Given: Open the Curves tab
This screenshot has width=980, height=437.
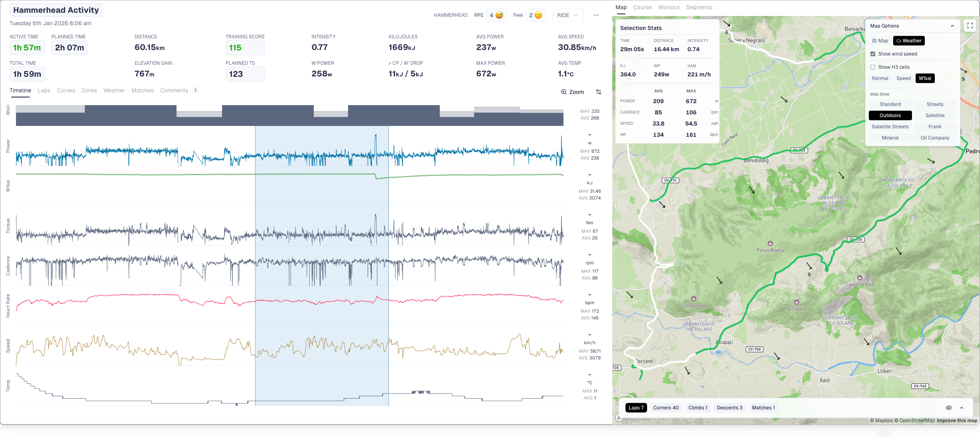Looking at the screenshot, I should click(x=66, y=91).
